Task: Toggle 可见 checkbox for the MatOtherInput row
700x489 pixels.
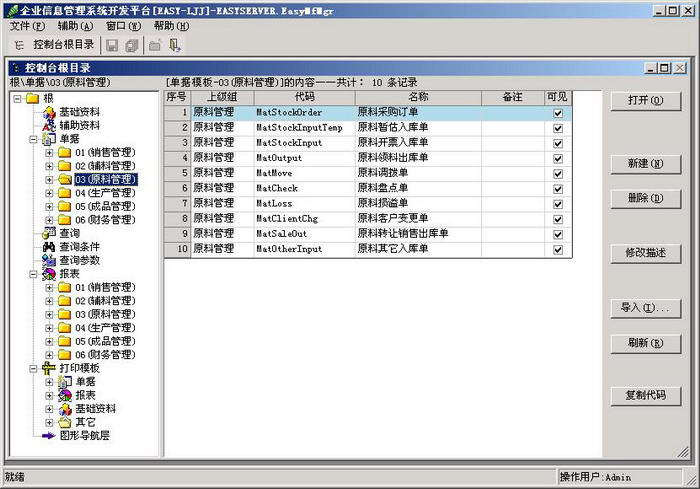Action: 558,249
